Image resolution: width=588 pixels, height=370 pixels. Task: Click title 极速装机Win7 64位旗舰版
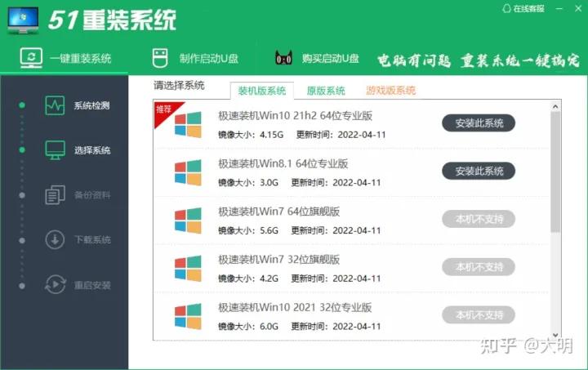pos(279,212)
